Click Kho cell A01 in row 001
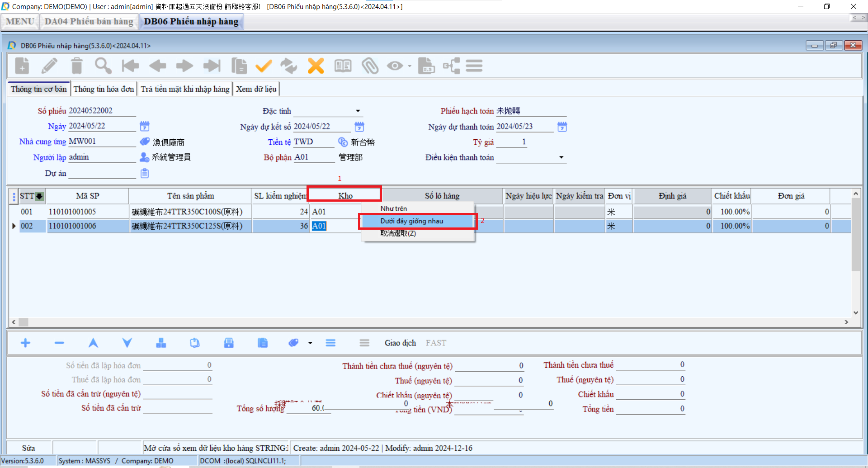The height and width of the screenshot is (468, 868). click(x=335, y=212)
